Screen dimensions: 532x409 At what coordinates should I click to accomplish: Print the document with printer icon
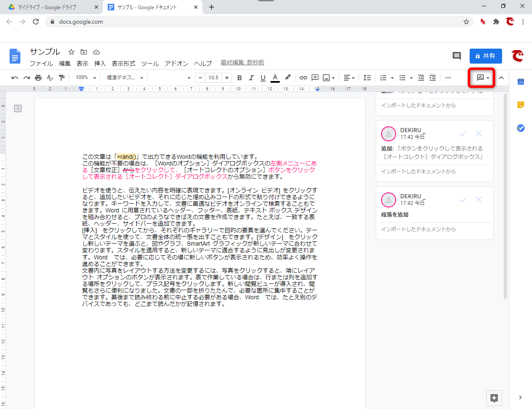38,78
